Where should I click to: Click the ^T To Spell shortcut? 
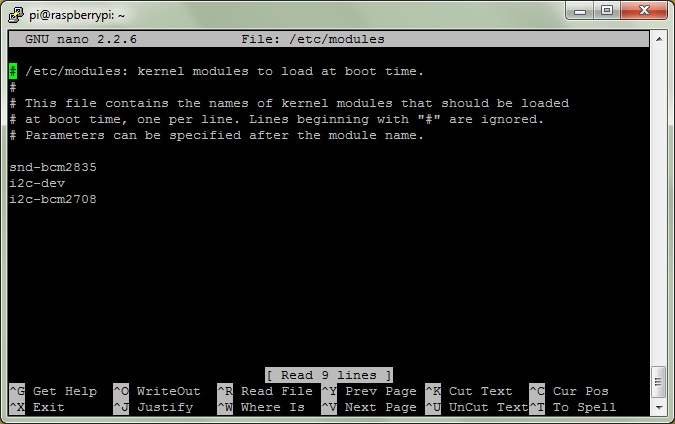[x=573, y=407]
